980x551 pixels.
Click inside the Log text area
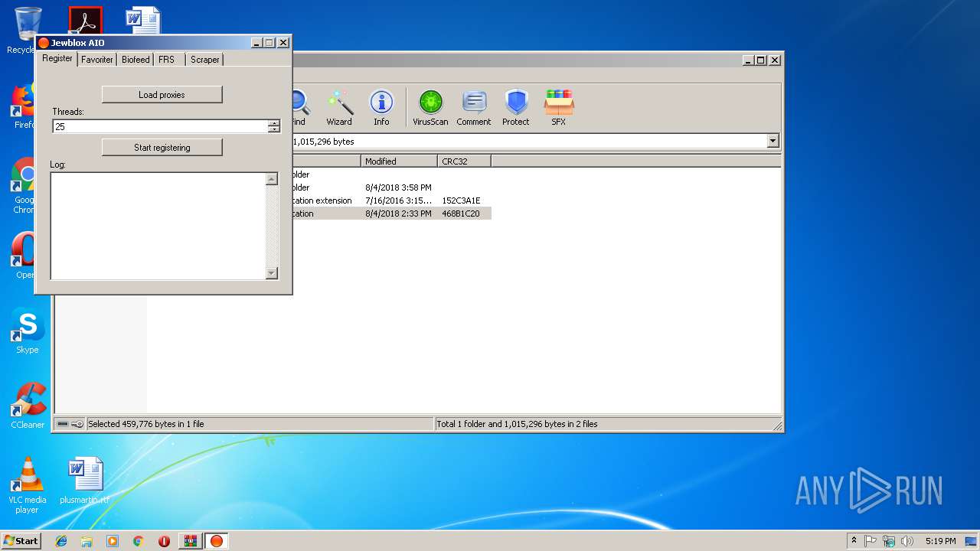click(158, 226)
